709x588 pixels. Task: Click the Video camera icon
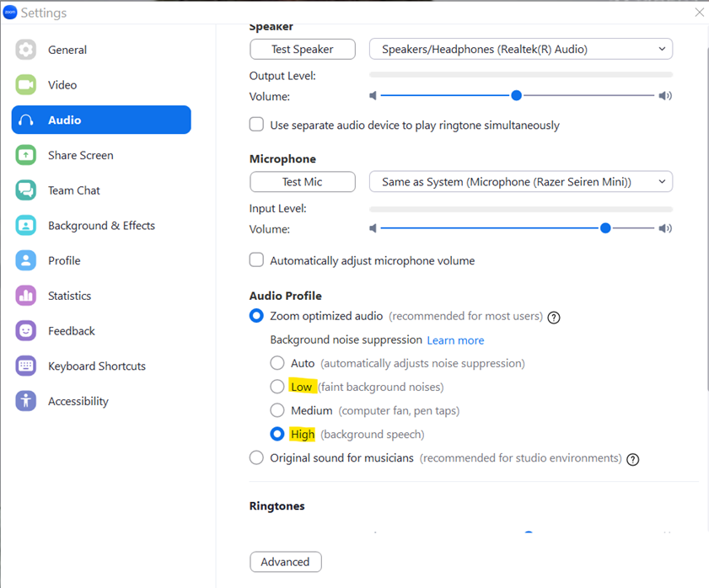(26, 85)
